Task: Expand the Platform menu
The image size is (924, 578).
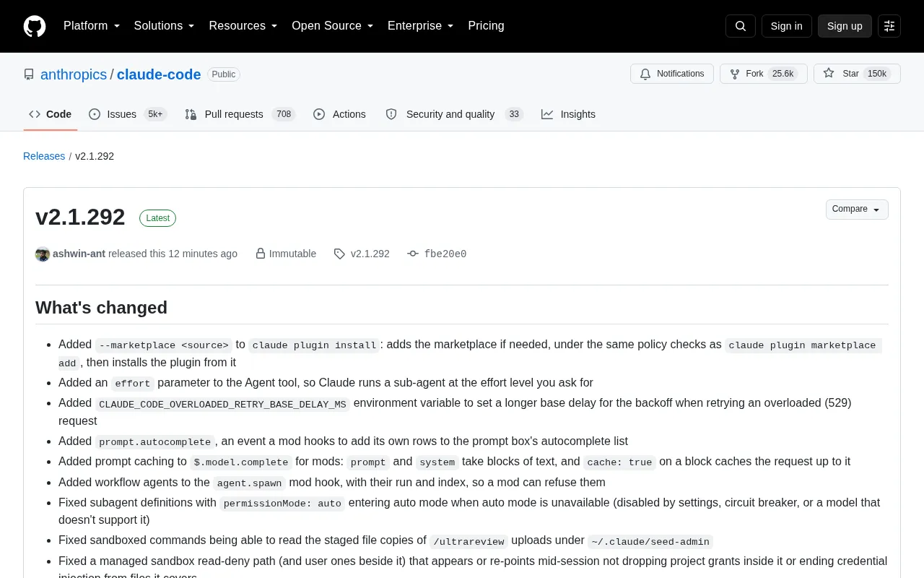Action: (92, 26)
